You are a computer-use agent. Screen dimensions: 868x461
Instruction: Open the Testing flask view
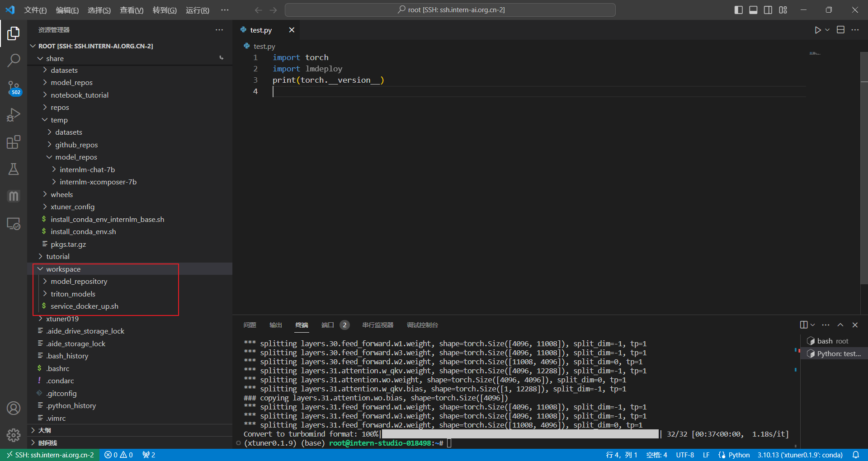(14, 169)
